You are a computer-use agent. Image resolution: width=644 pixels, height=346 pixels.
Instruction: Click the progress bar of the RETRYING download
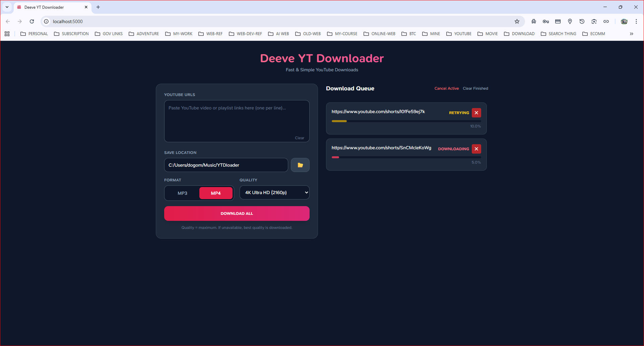tap(406, 121)
